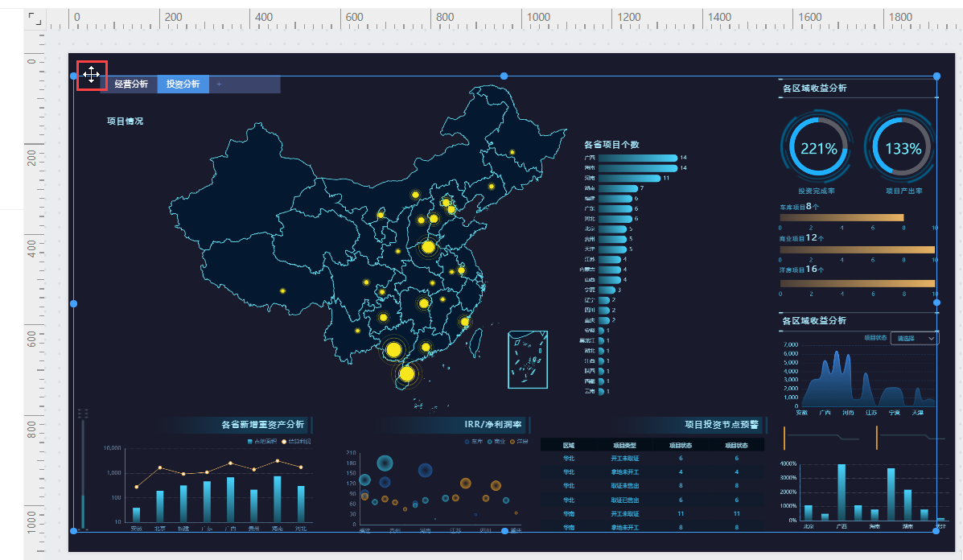Click the 安徽 bar in 各省新增重资产分析
This screenshot has height=560, width=963.
136,515
